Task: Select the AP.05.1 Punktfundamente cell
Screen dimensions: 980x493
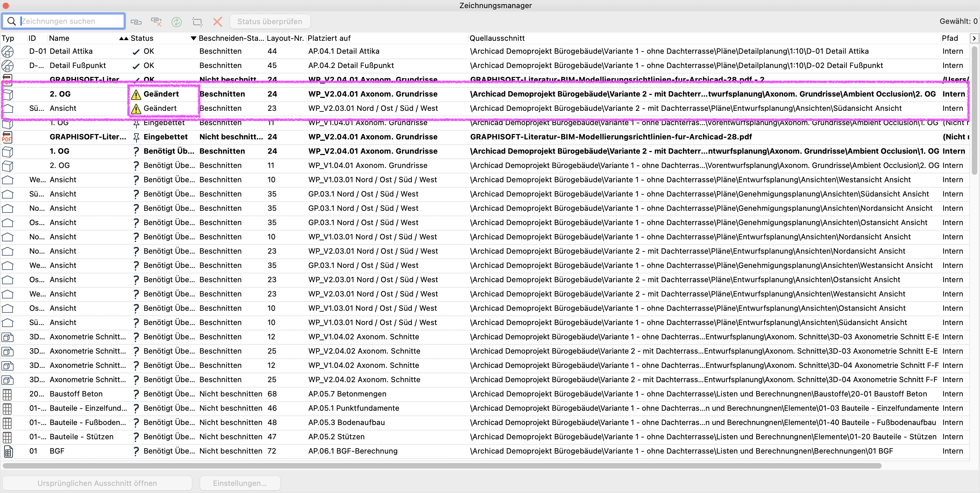Action: click(354, 409)
